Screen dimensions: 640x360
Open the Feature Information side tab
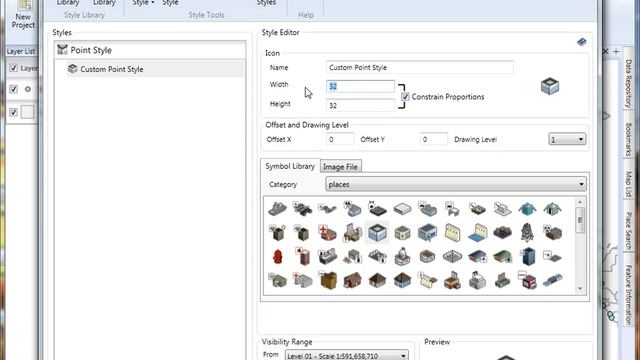628,294
